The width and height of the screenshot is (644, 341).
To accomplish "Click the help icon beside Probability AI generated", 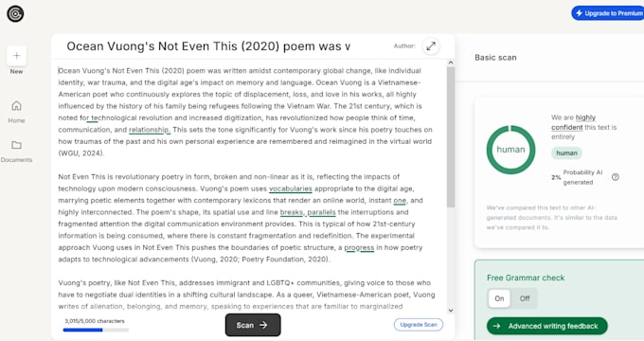I will tap(616, 177).
